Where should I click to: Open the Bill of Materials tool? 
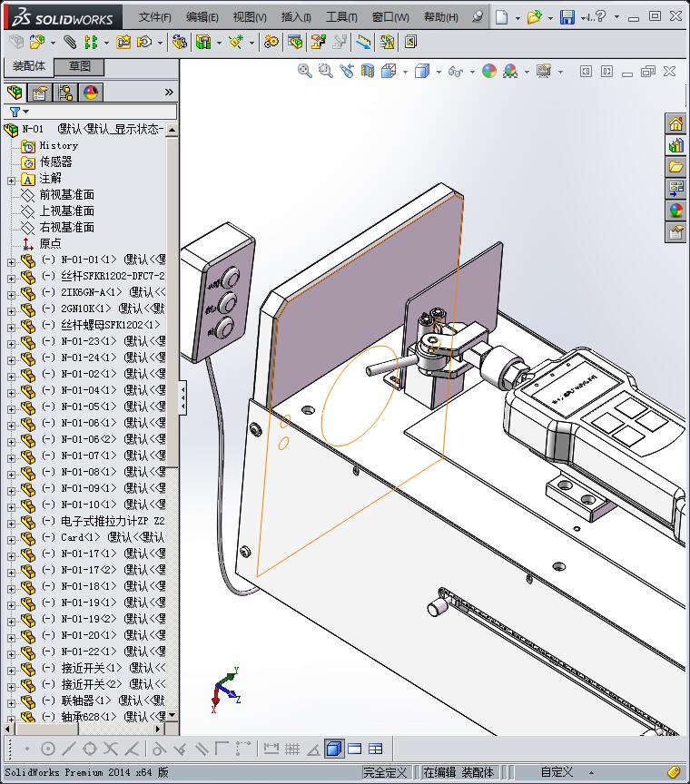pyautogui.click(x=295, y=42)
